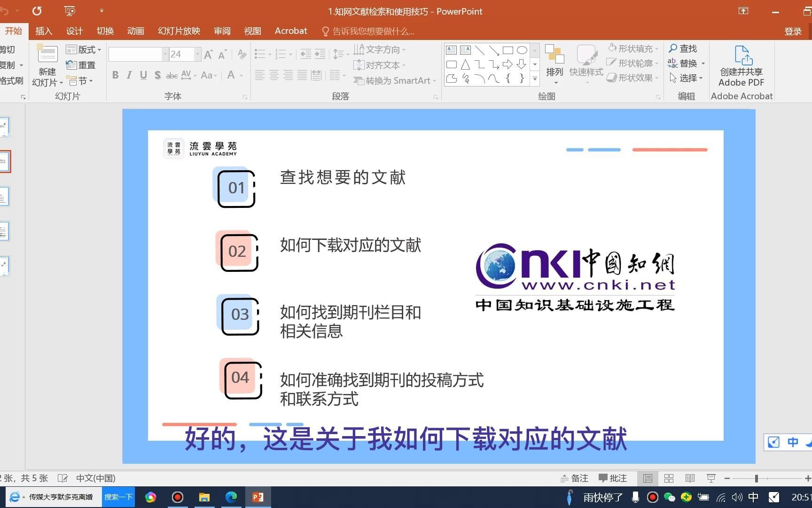Click 登录 sign in link

click(793, 32)
